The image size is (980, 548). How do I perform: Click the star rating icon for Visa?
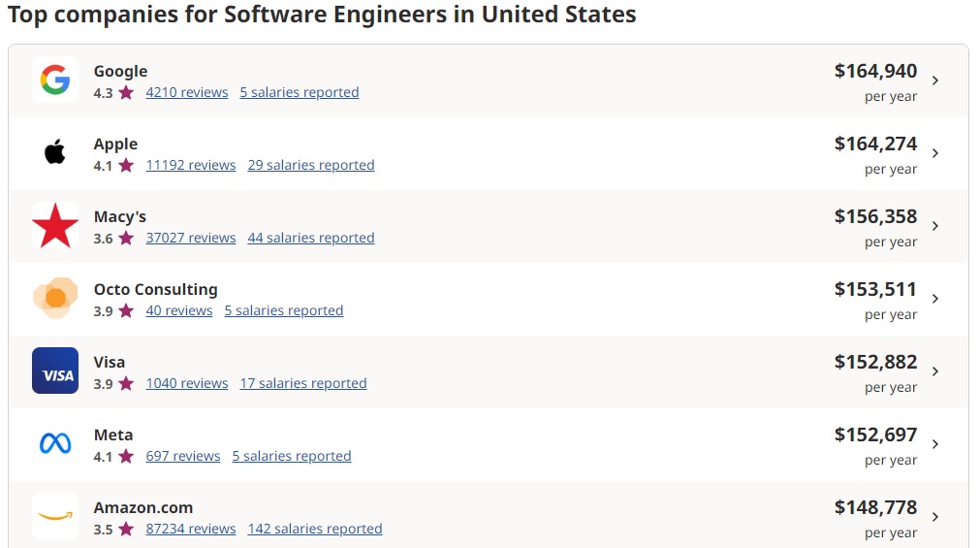click(126, 383)
